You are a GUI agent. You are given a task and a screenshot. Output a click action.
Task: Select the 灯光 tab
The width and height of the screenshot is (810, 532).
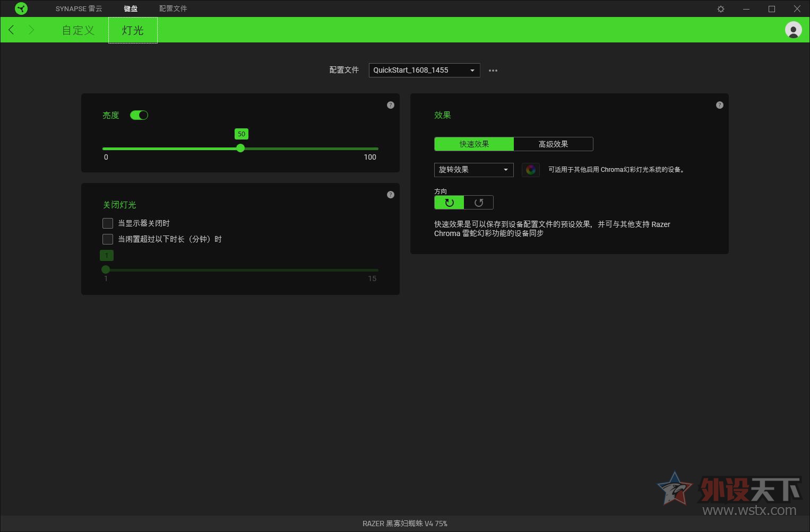click(133, 30)
